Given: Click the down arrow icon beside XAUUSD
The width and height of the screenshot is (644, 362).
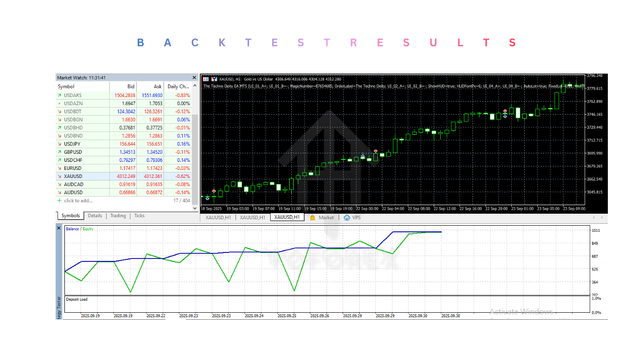Looking at the screenshot, I should (x=59, y=176).
